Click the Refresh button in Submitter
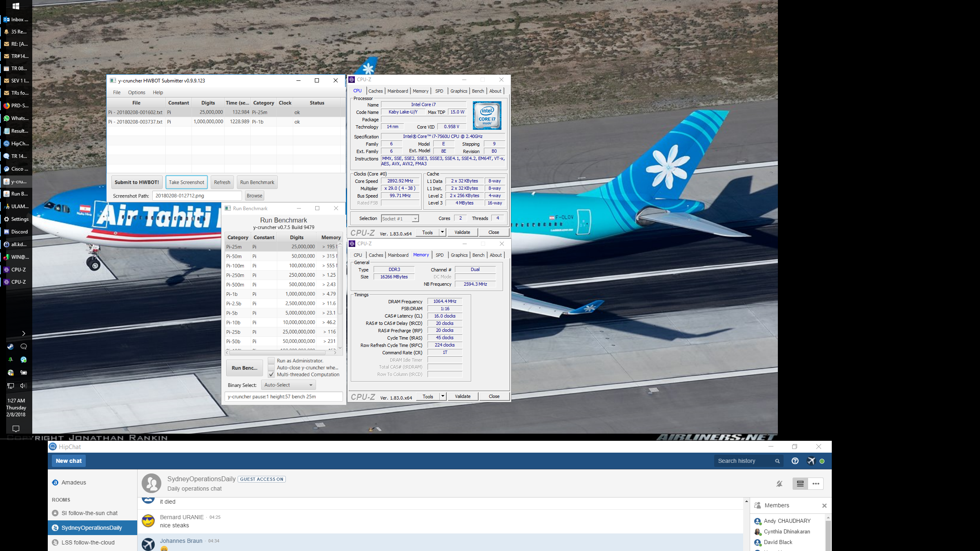 point(222,182)
